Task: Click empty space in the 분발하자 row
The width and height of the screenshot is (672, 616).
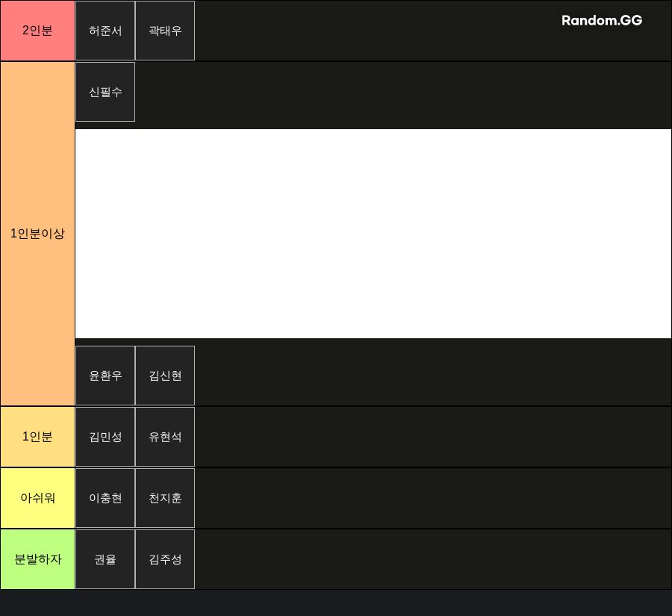Action: 433,559
